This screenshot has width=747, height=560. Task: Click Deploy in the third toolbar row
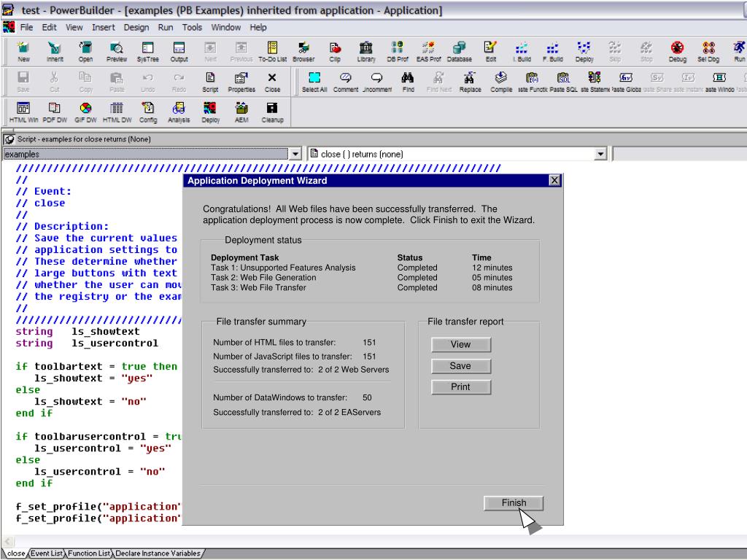coord(210,112)
